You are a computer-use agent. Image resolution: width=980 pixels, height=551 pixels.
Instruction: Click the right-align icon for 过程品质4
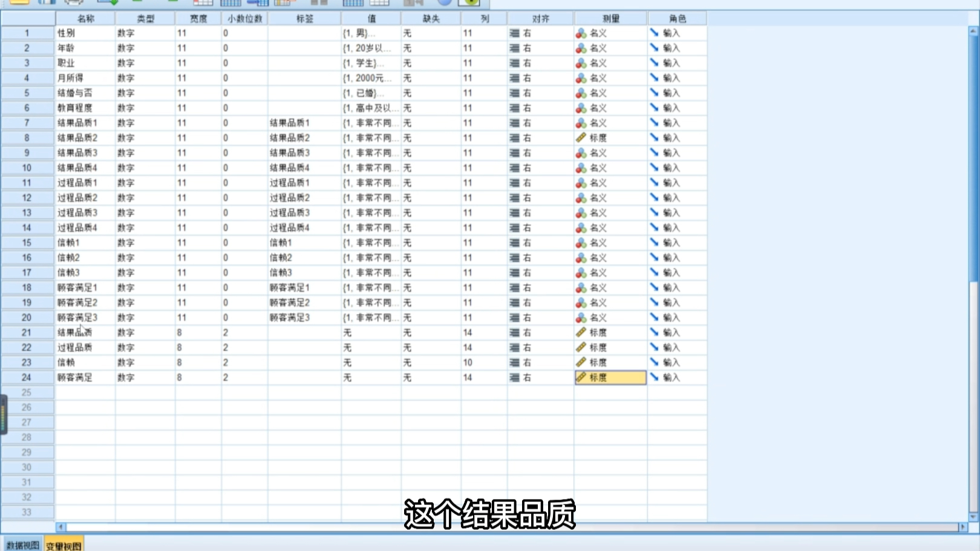click(x=514, y=228)
